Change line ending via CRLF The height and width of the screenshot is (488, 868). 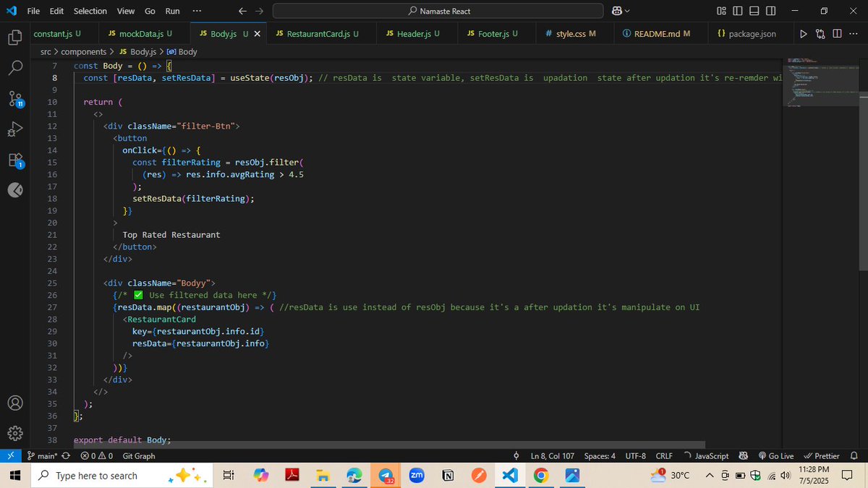[664, 456]
